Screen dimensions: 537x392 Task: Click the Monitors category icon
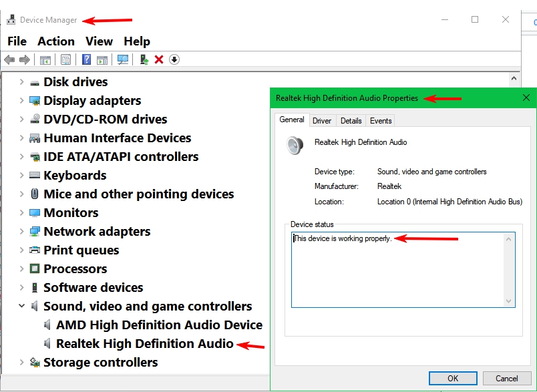35,212
